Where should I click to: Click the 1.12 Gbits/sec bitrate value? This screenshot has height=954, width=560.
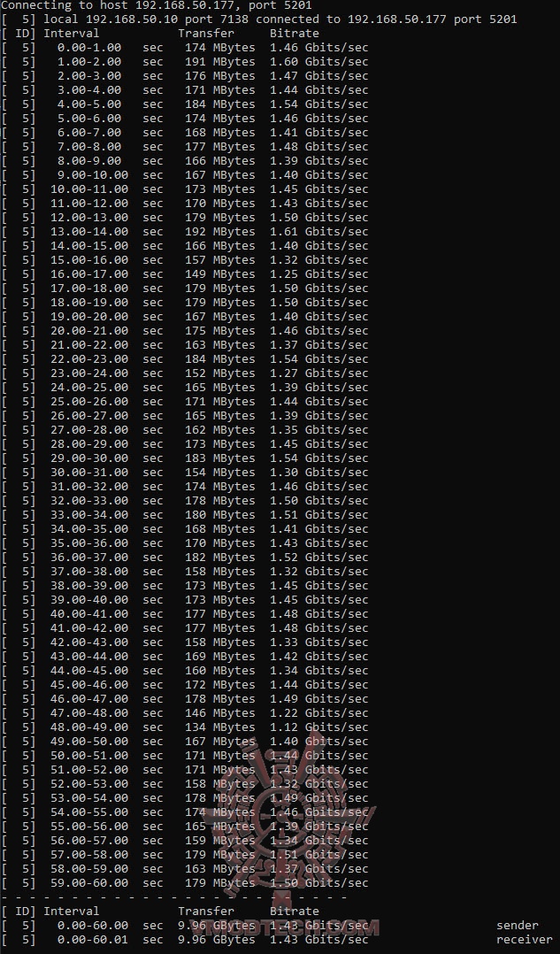(x=319, y=727)
